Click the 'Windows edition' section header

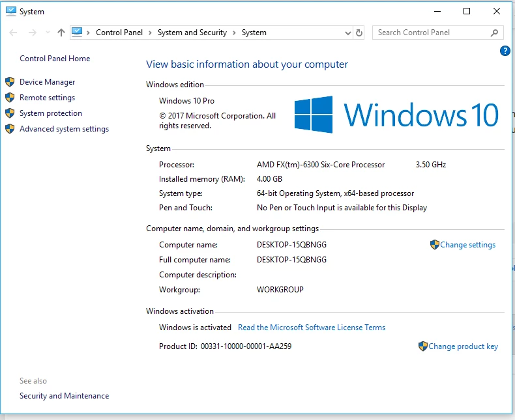click(175, 85)
